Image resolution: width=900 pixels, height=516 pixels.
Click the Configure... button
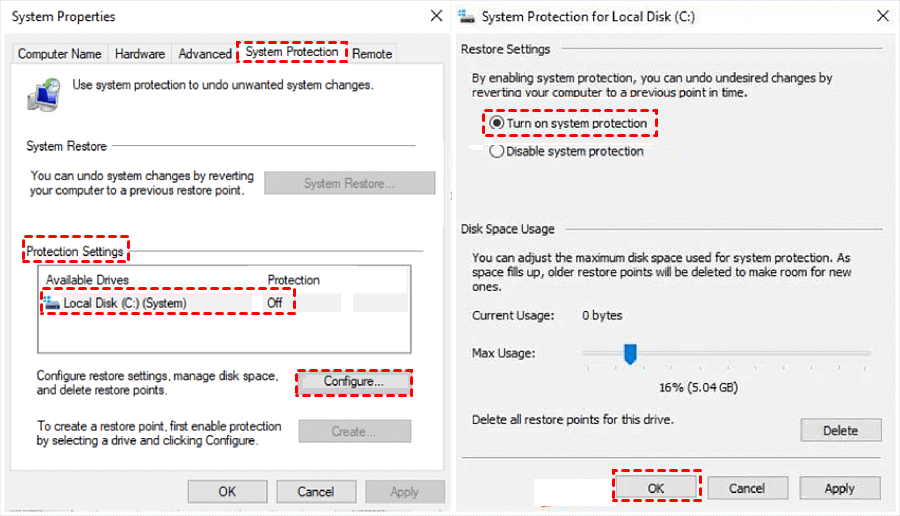[354, 382]
